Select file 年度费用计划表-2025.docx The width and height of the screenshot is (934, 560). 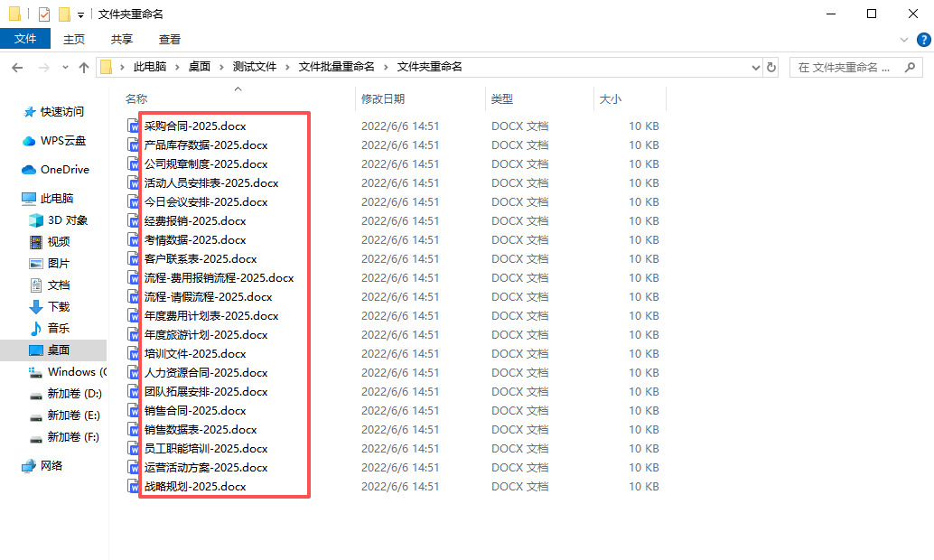(x=211, y=316)
